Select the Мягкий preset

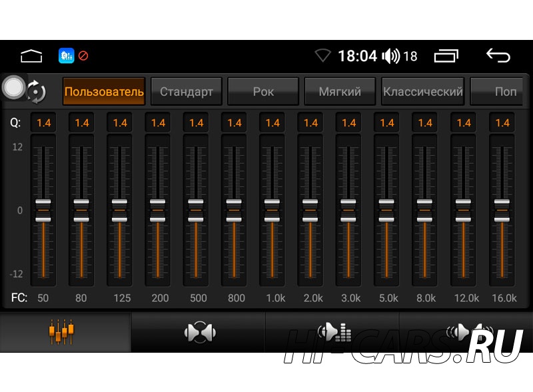pyautogui.click(x=340, y=91)
